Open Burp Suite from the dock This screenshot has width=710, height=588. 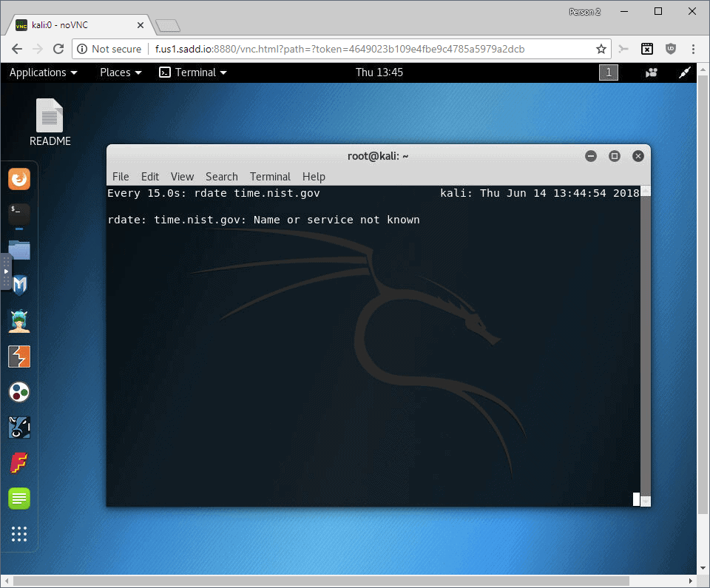click(18, 356)
